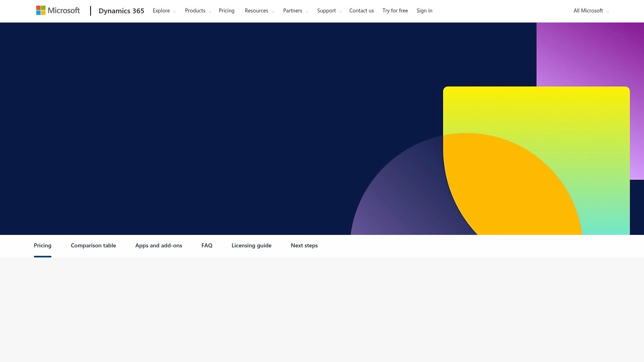
Task: Expand the Partners dropdown
Action: pos(295,11)
